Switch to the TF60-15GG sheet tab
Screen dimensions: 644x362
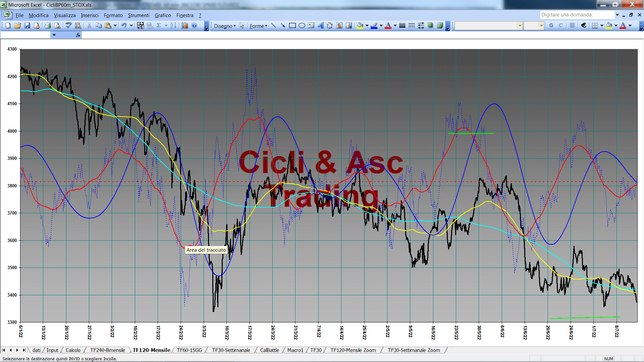(190, 350)
